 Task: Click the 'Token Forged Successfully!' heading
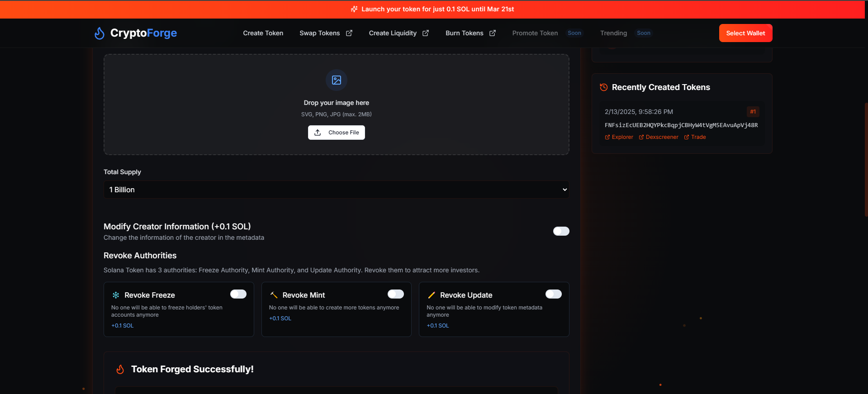[192, 369]
